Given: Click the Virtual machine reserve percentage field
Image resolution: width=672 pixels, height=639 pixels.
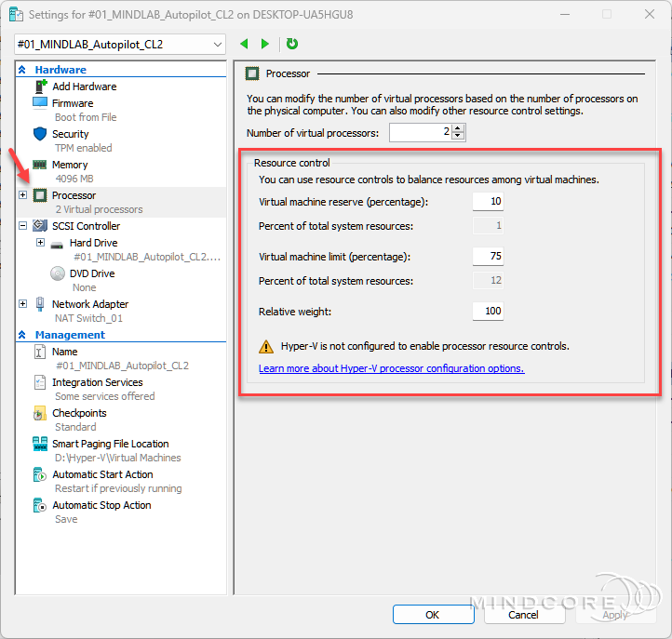Looking at the screenshot, I should [488, 201].
